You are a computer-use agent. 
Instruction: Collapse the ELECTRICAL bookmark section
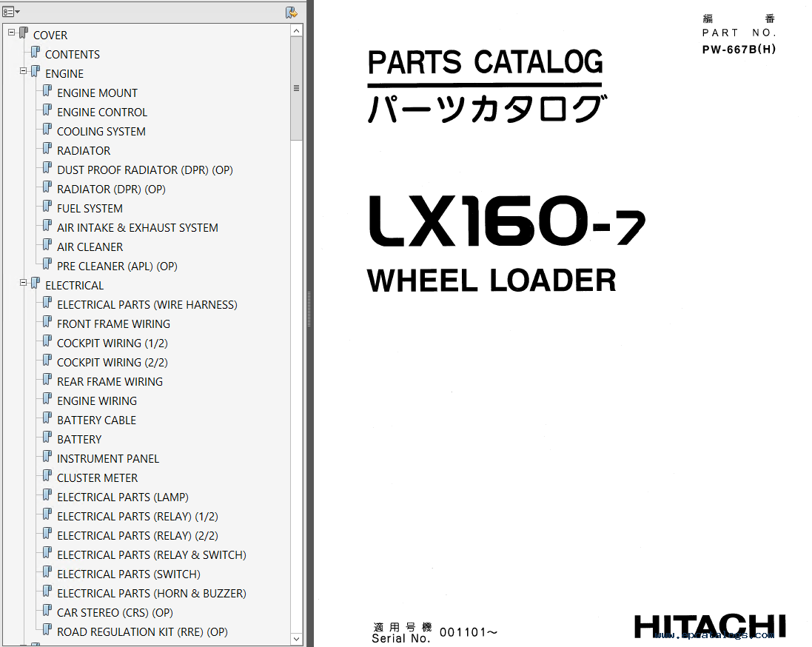tap(23, 283)
